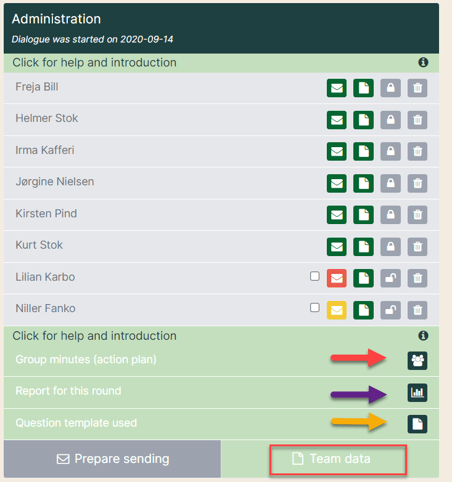The width and height of the screenshot is (452, 482).
Task: Open the Group minutes people icon
Action: pos(417,360)
